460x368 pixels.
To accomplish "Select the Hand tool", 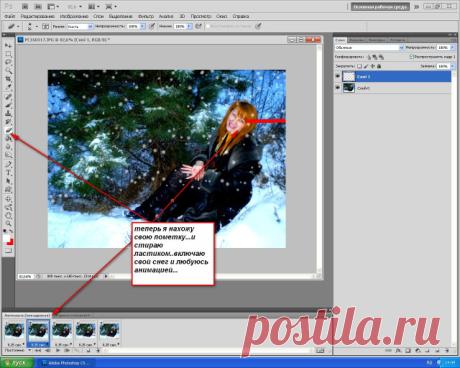I will point(8,216).
